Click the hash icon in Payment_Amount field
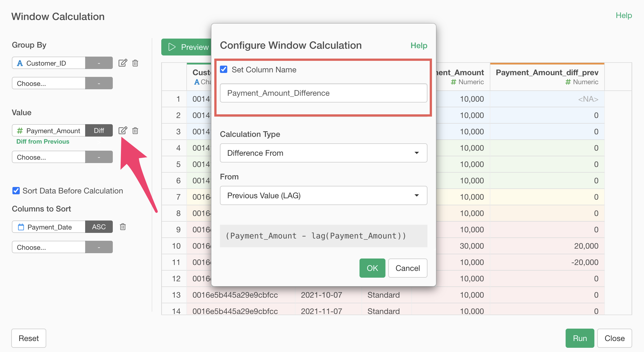644x352 pixels. click(20, 131)
